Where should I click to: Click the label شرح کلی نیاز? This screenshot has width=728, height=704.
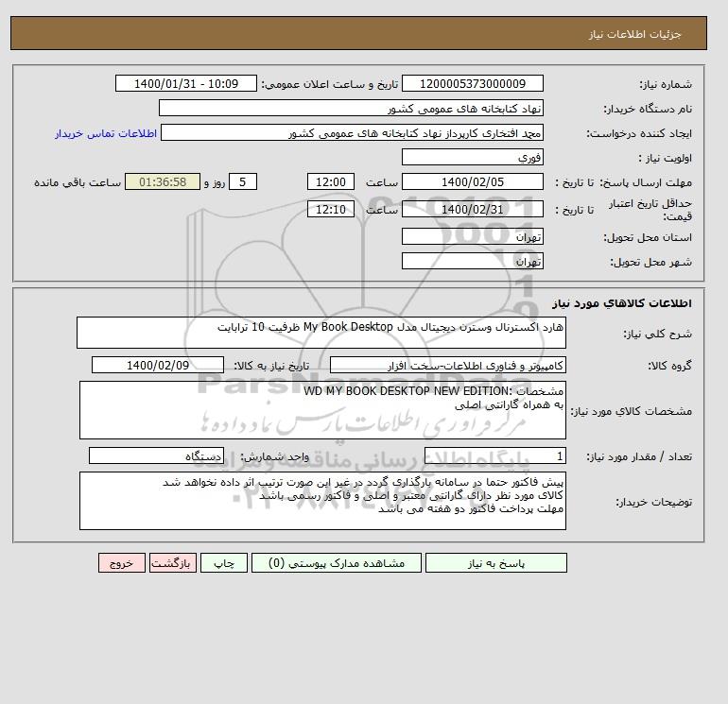(657, 334)
